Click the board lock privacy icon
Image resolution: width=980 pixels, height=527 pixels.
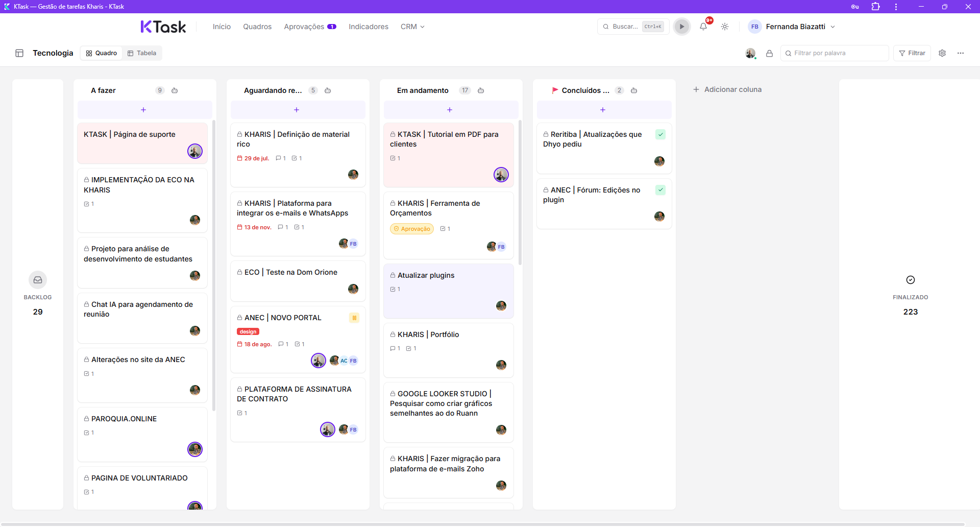pos(769,53)
